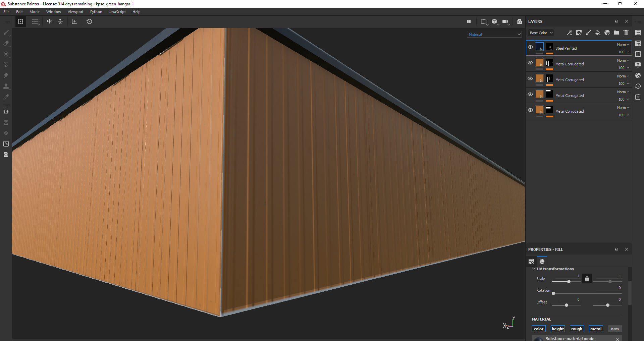Click the Rotation slider handle
Viewport: 644px width, 341px height.
(553, 293)
